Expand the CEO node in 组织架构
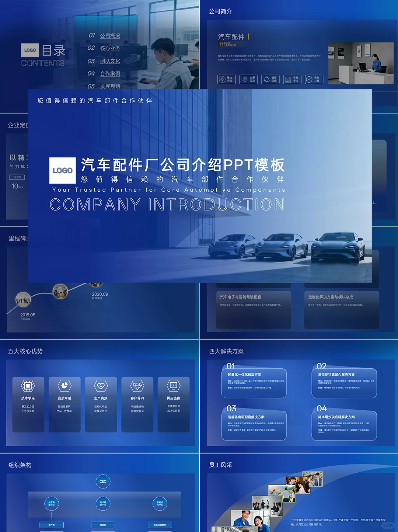 click(x=103, y=481)
